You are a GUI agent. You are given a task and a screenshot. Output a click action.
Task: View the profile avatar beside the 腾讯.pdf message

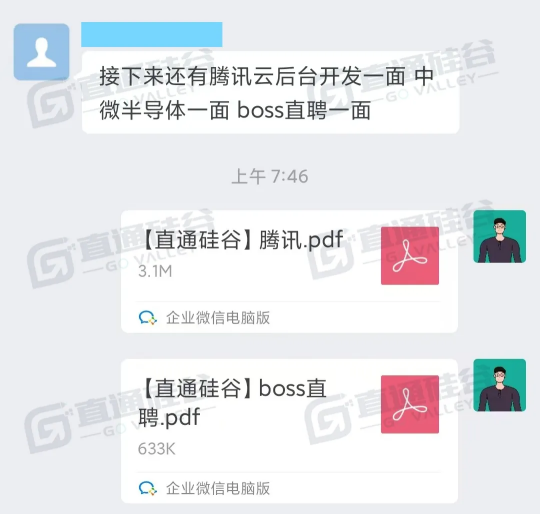pos(500,237)
